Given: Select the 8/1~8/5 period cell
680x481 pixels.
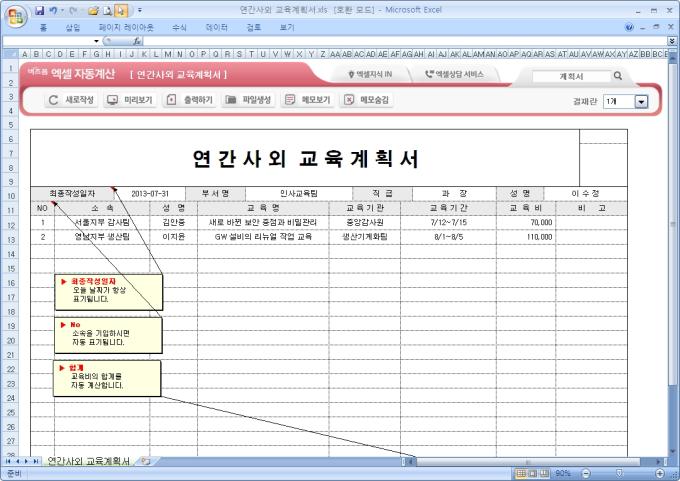Looking at the screenshot, I should (448, 237).
